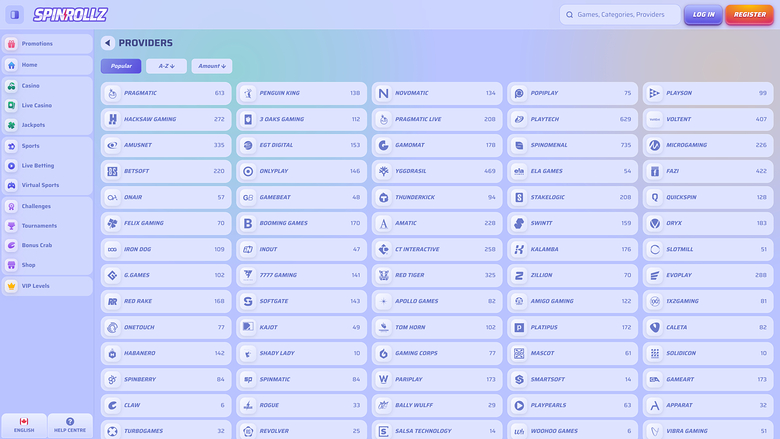780x439 pixels.
Task: Click the Spinrollz logo
Action: pyautogui.click(x=70, y=15)
